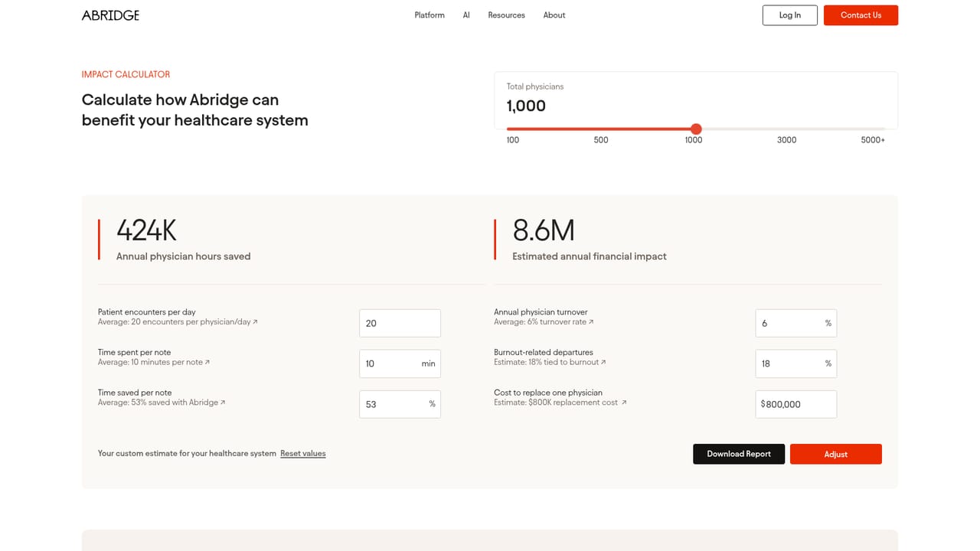Open the Resources menu
The image size is (980, 551).
[x=506, y=15]
